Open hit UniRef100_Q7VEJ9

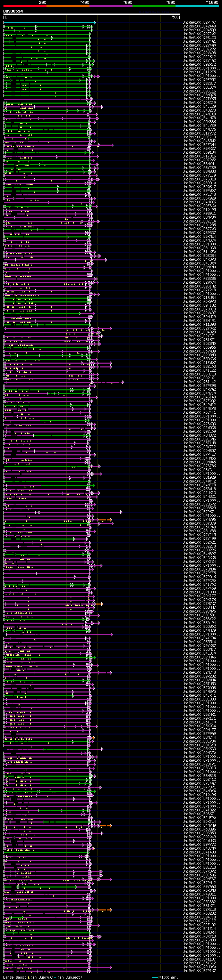[199, 175]
